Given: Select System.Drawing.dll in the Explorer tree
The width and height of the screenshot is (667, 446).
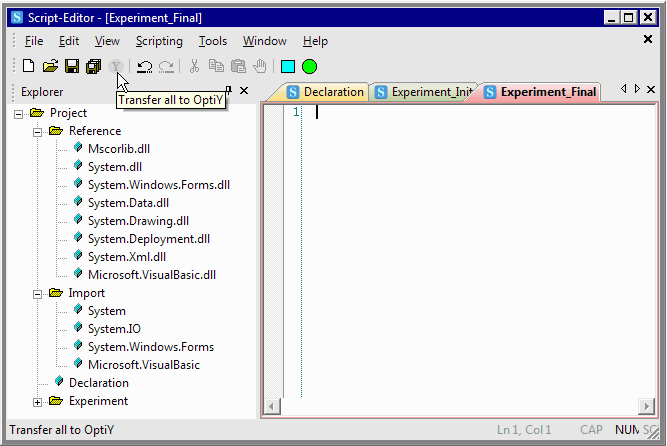Looking at the screenshot, I should pos(137,221).
